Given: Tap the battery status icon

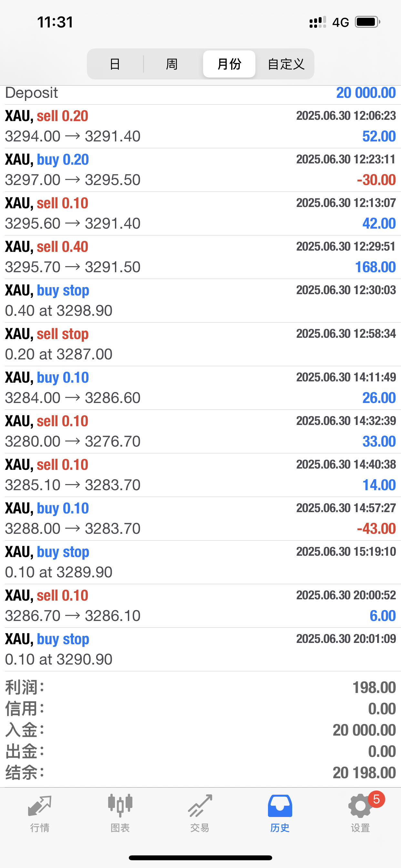Looking at the screenshot, I should (368, 22).
